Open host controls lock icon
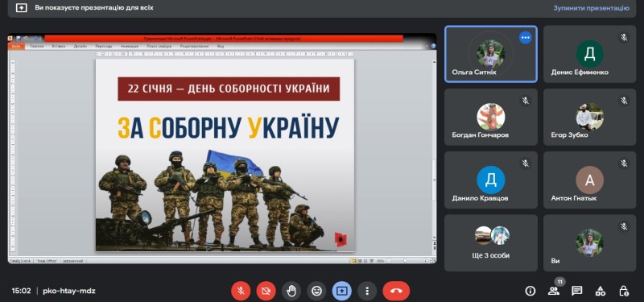Screen dimensions: 644x302 [623, 291]
